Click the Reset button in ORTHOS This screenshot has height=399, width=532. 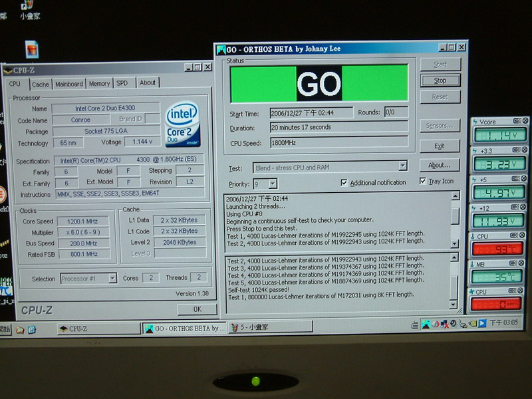440,97
